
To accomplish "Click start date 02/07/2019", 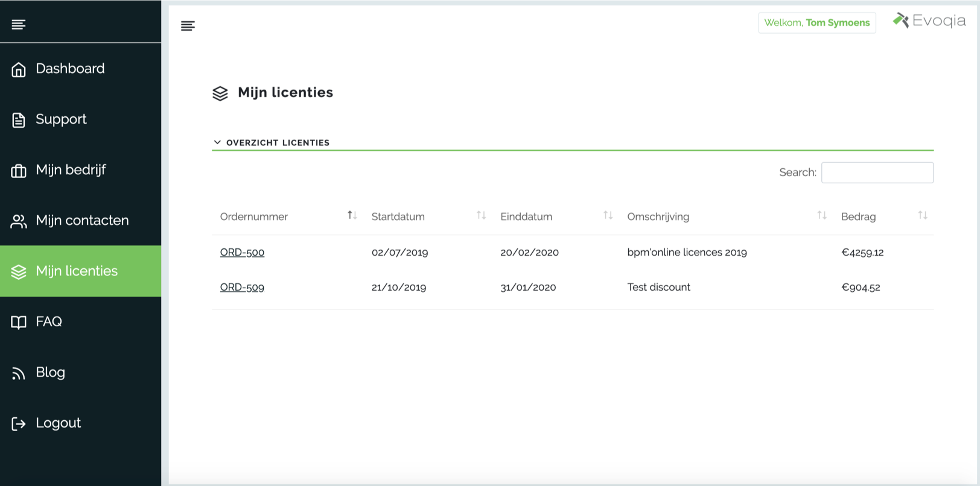I will [x=400, y=252].
